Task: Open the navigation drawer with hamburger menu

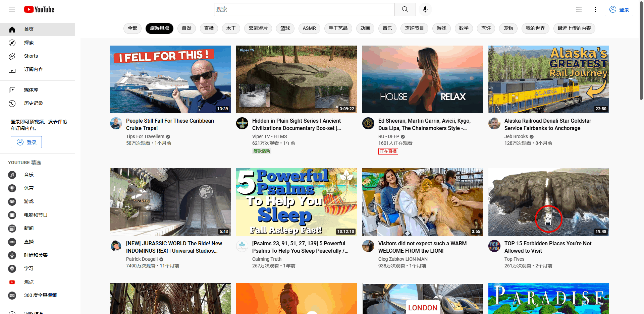Action: click(12, 9)
